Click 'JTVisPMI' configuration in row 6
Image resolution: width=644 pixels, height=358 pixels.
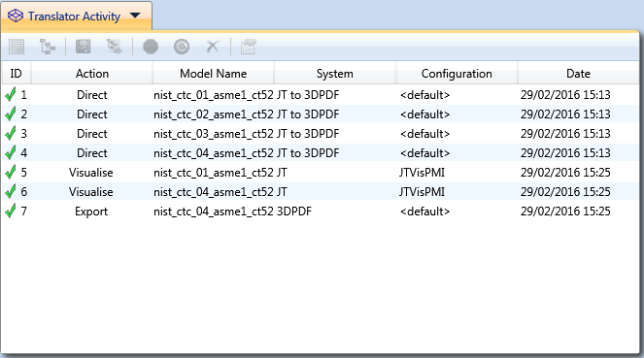coord(422,192)
